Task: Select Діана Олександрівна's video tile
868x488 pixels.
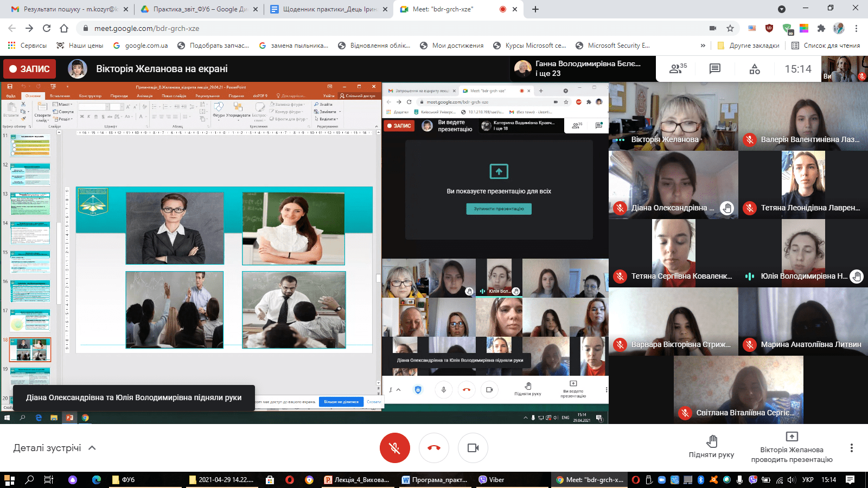Action: pos(673,185)
